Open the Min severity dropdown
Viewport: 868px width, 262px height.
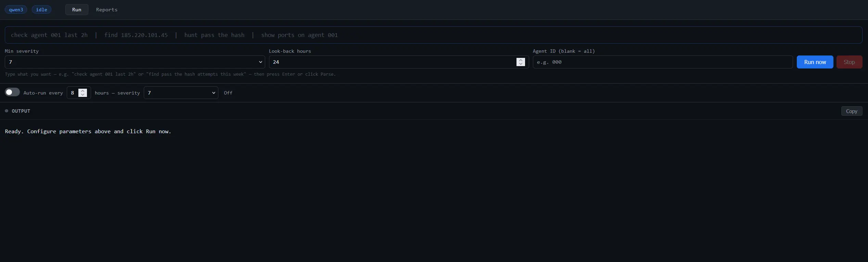[x=135, y=62]
